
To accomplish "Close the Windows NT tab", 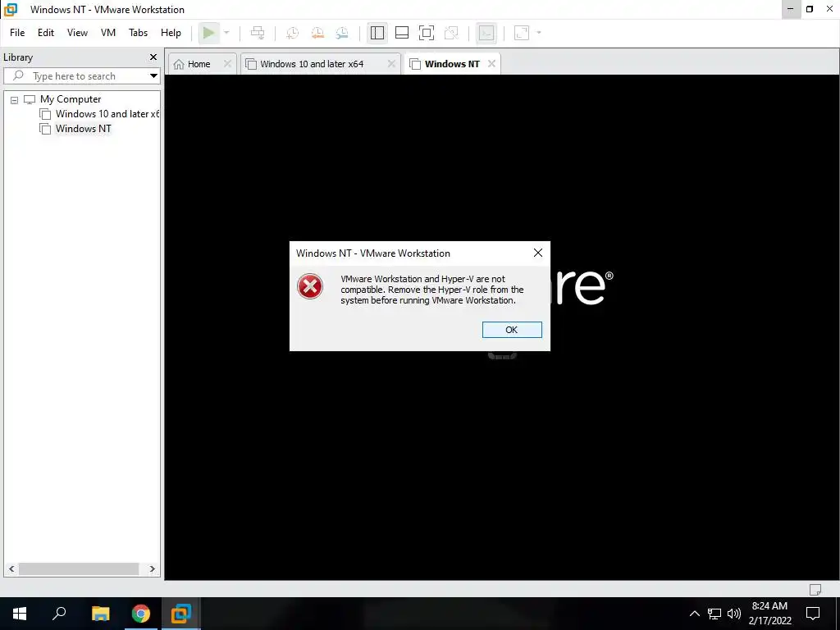I will click(x=491, y=64).
